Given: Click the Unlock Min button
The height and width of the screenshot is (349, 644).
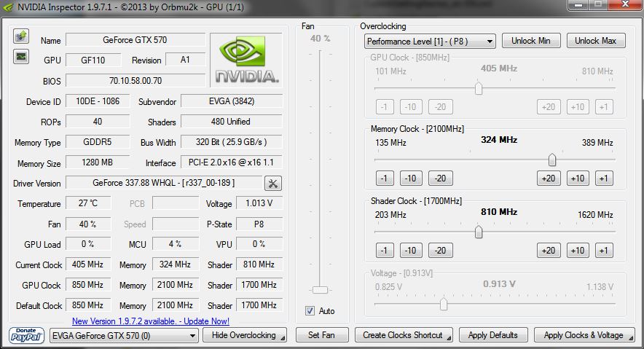Looking at the screenshot, I should [531, 41].
